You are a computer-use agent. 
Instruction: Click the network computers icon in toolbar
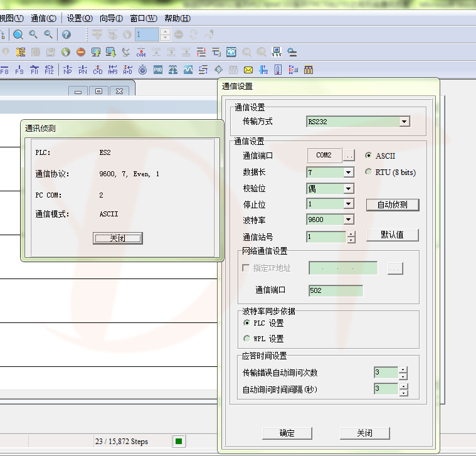(x=277, y=52)
